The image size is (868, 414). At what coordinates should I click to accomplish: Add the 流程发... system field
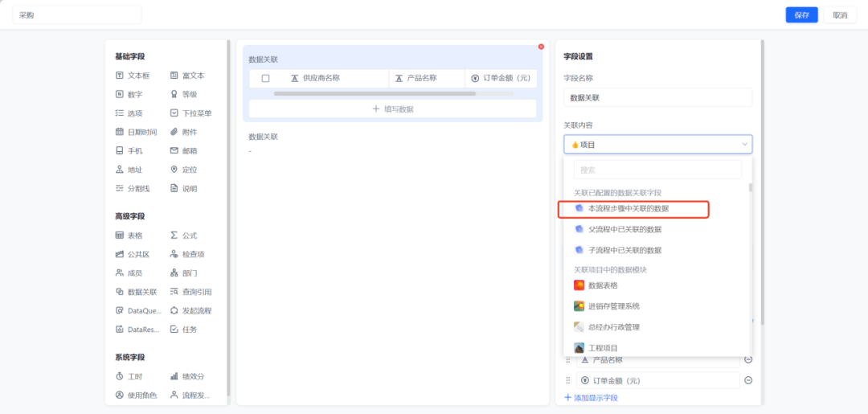point(190,396)
